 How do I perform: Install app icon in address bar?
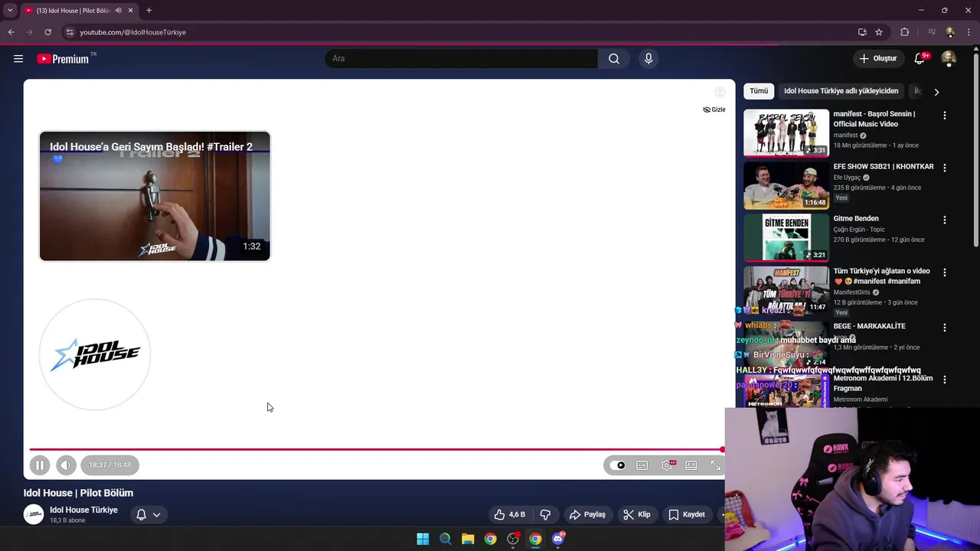tap(862, 32)
